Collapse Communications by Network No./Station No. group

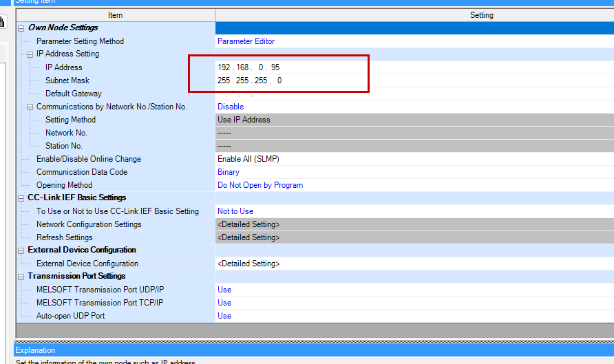[30, 107]
